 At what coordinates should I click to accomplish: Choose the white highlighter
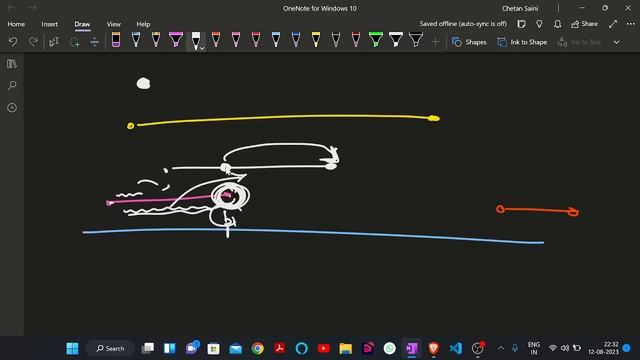click(396, 40)
